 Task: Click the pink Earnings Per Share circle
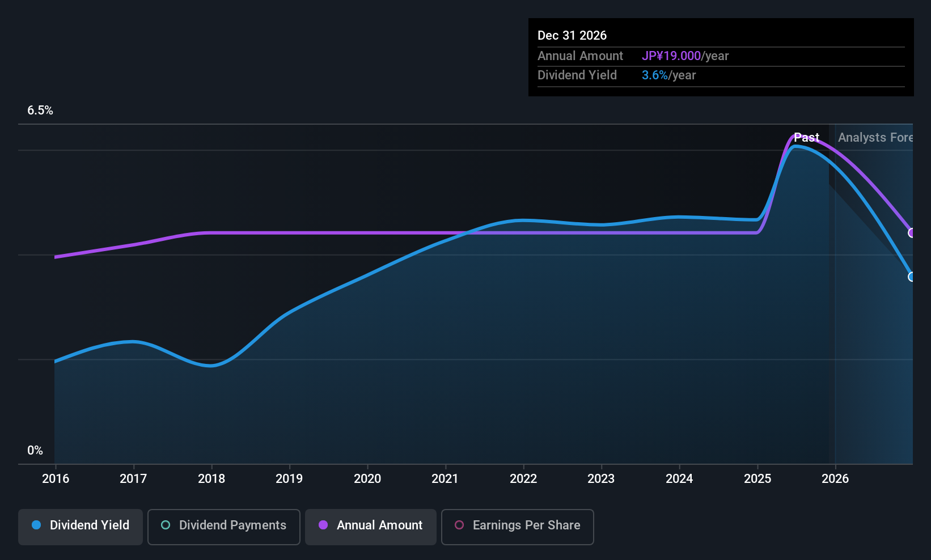(459, 525)
